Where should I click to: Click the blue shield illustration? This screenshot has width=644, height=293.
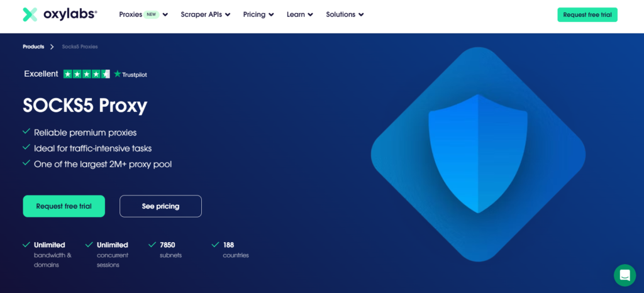coord(478,153)
